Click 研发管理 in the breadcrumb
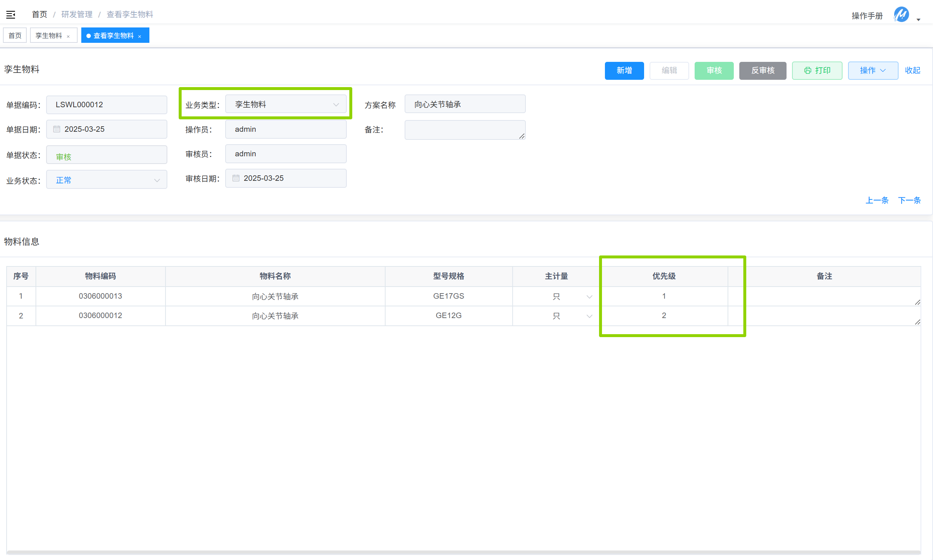Image resolution: width=933 pixels, height=560 pixels. (77, 14)
